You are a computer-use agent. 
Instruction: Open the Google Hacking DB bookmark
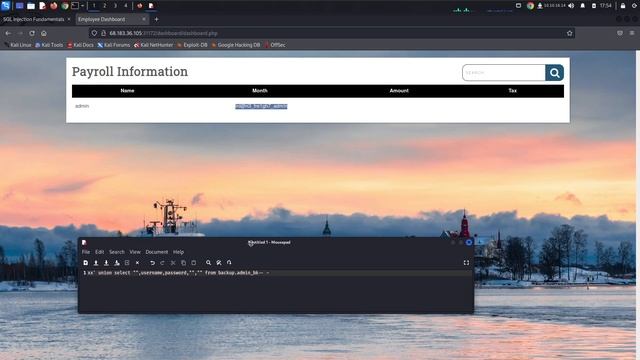(x=236, y=45)
